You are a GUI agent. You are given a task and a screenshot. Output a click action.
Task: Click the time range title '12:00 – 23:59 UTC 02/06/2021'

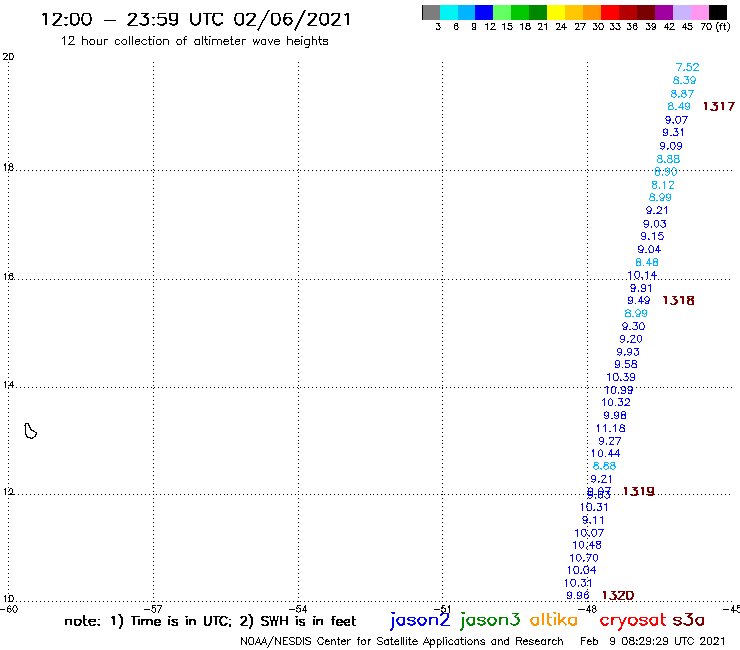196,19
